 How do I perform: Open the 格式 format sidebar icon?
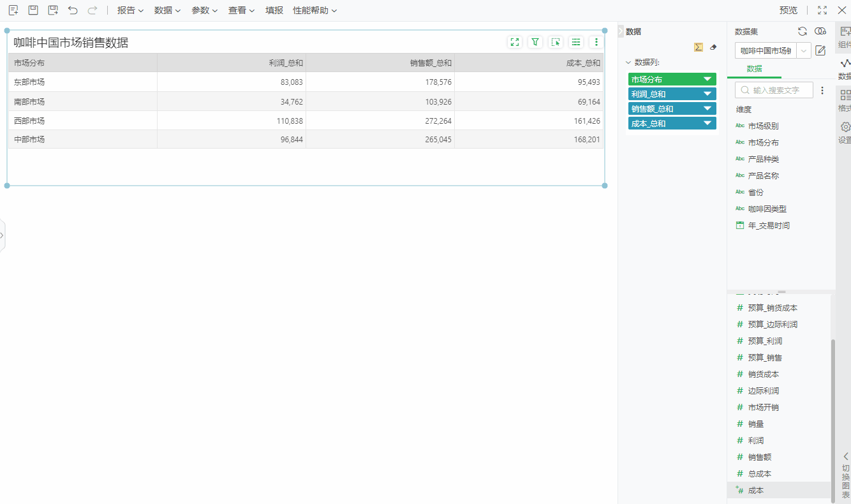tap(845, 101)
